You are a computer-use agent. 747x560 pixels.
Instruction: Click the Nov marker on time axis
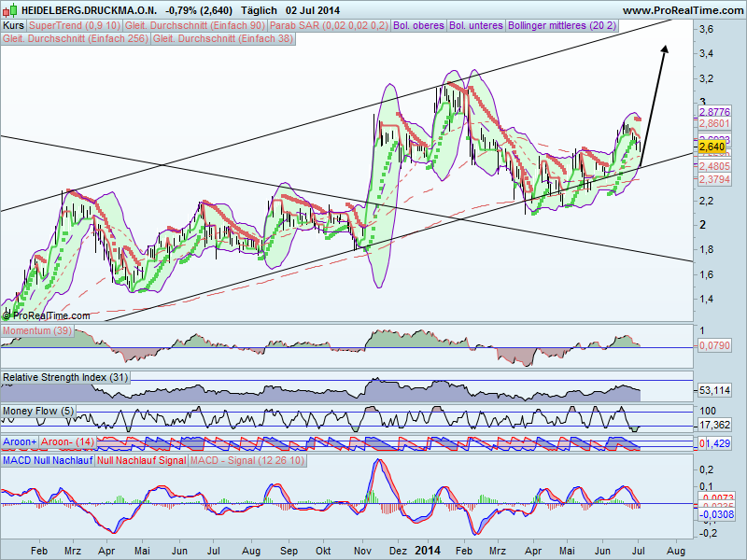click(363, 551)
